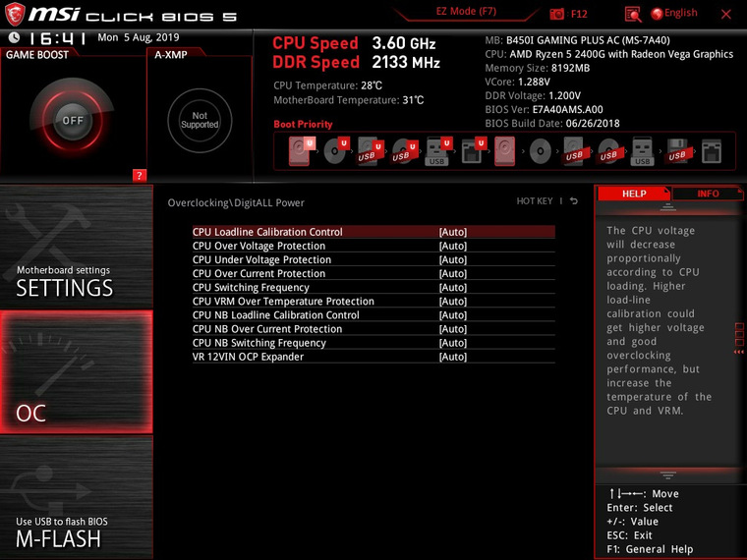Switch to the HELP tab
The image size is (747, 560).
point(634,194)
